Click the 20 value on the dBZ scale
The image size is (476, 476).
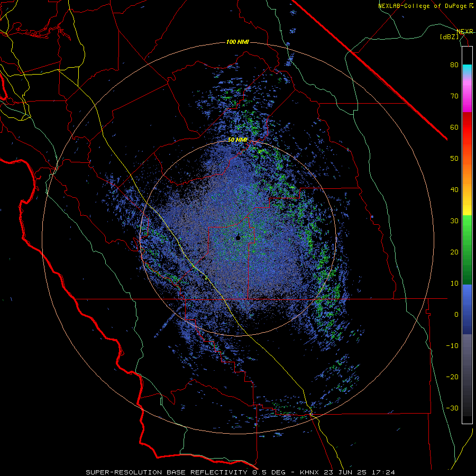tap(454, 252)
